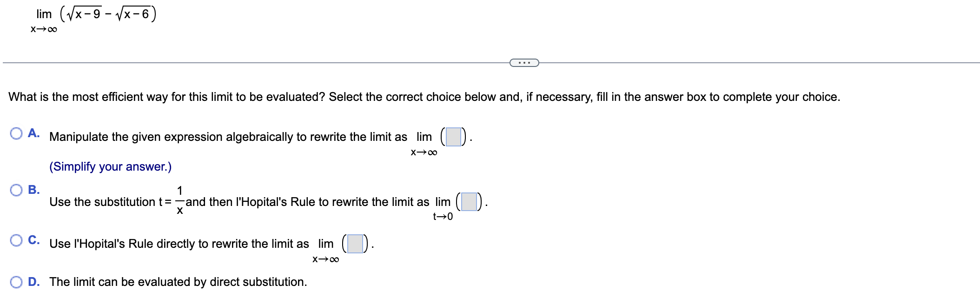Screen dimensions: 980x298
Task: Select choice D about direct substitution
Action: pos(17,281)
